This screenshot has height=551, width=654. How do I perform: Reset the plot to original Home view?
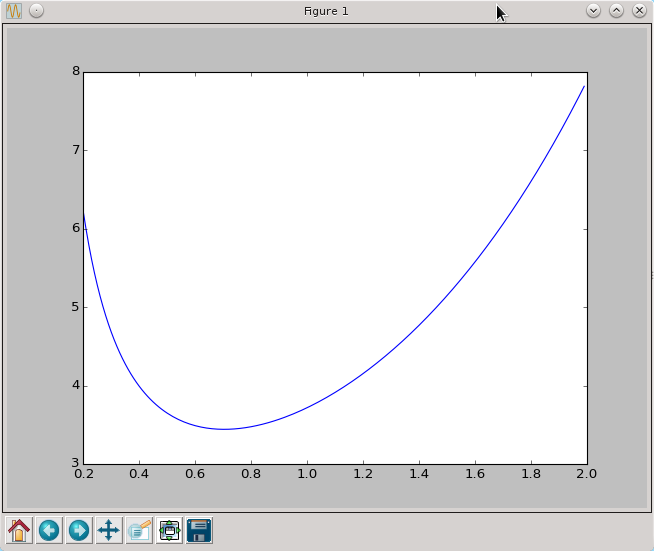19,530
